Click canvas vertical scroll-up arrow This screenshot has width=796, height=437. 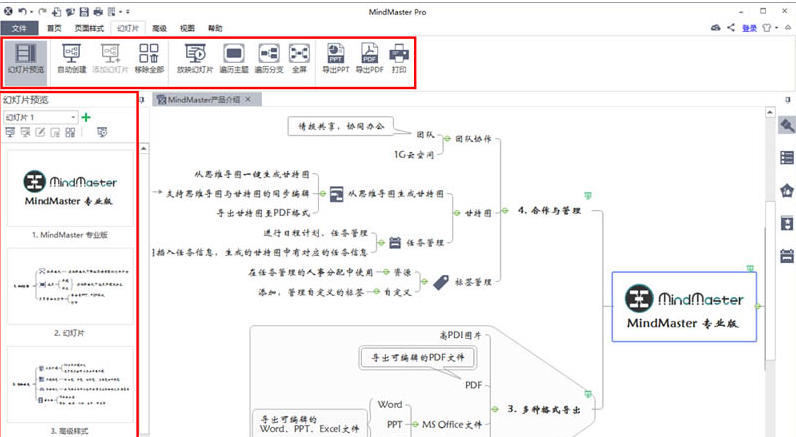pos(770,112)
